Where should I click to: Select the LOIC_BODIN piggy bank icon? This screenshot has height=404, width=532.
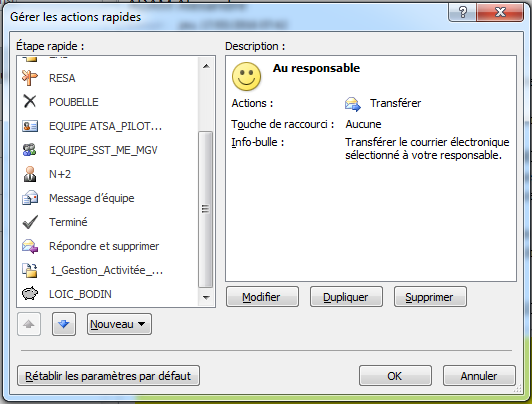click(x=30, y=294)
